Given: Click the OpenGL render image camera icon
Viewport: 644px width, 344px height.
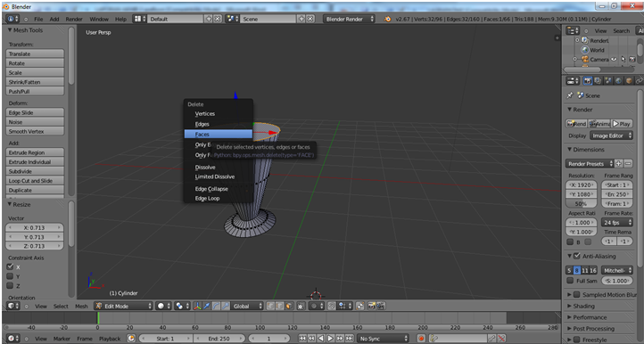Looking at the screenshot, I should click(371, 306).
